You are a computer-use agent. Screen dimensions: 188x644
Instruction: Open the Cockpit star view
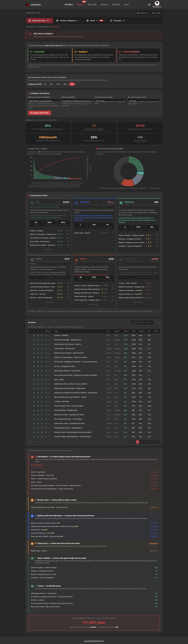coord(156,13)
